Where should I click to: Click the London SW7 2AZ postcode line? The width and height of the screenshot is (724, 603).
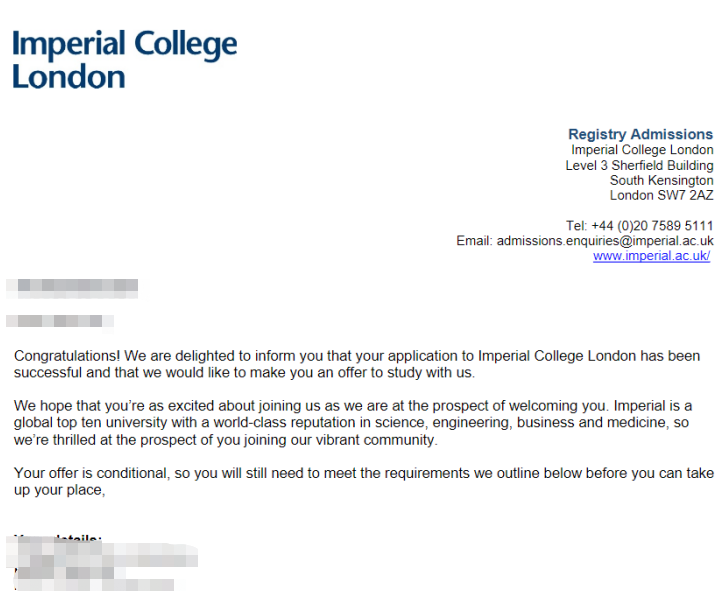tap(661, 195)
